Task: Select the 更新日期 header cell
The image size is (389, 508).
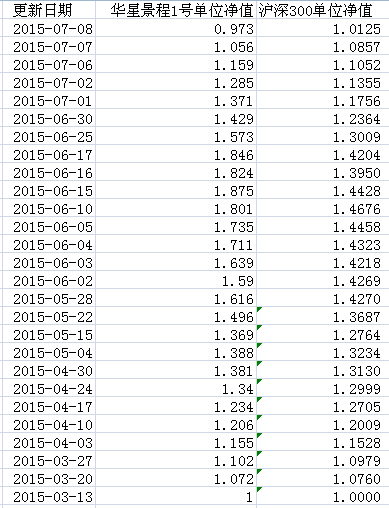Action: [49, 10]
